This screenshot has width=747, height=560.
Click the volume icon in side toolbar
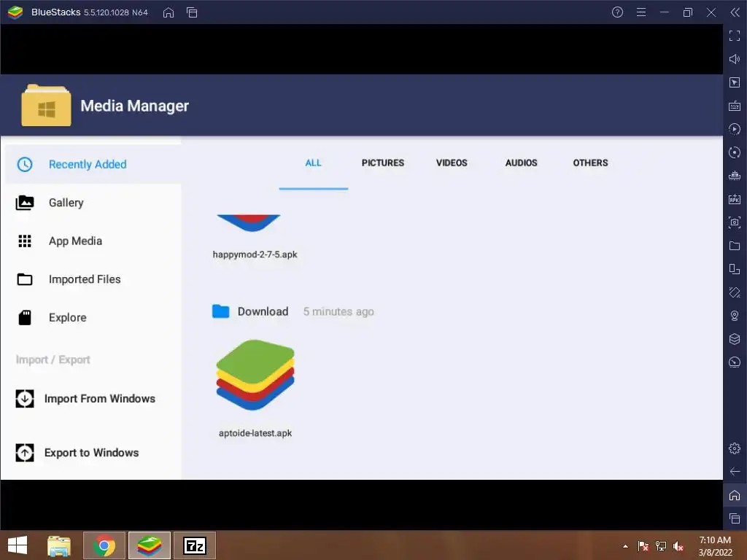735,59
